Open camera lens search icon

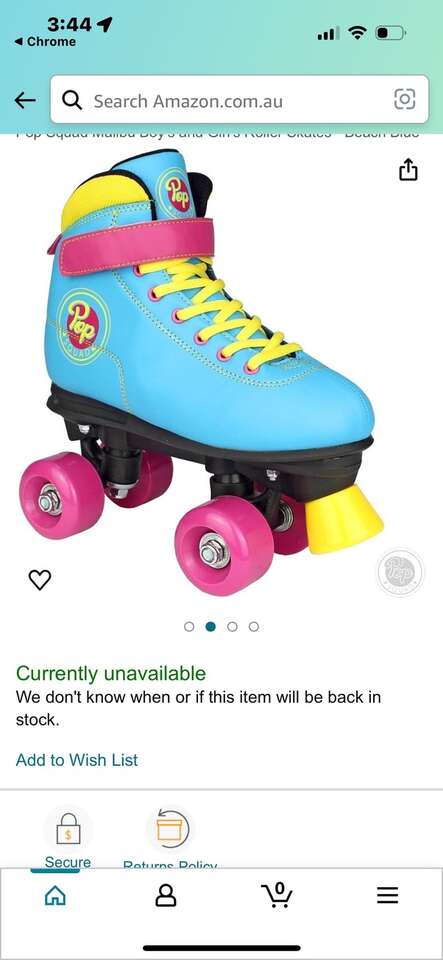404,99
